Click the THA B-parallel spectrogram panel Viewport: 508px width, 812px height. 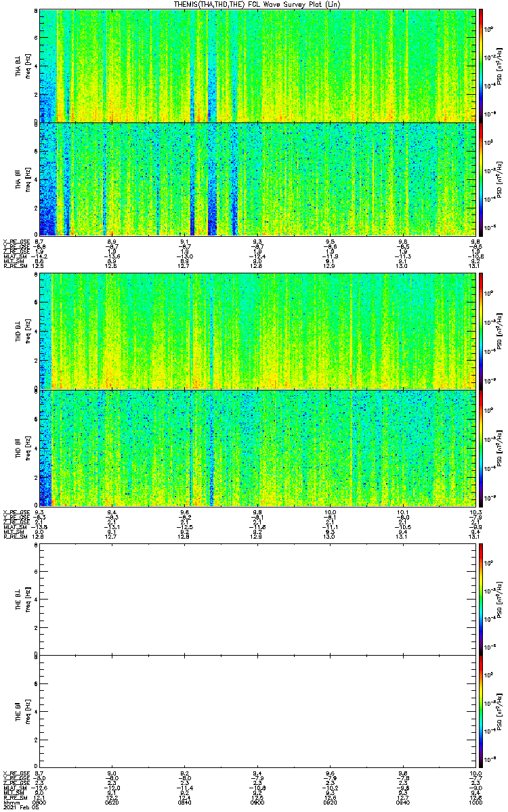click(x=258, y=179)
